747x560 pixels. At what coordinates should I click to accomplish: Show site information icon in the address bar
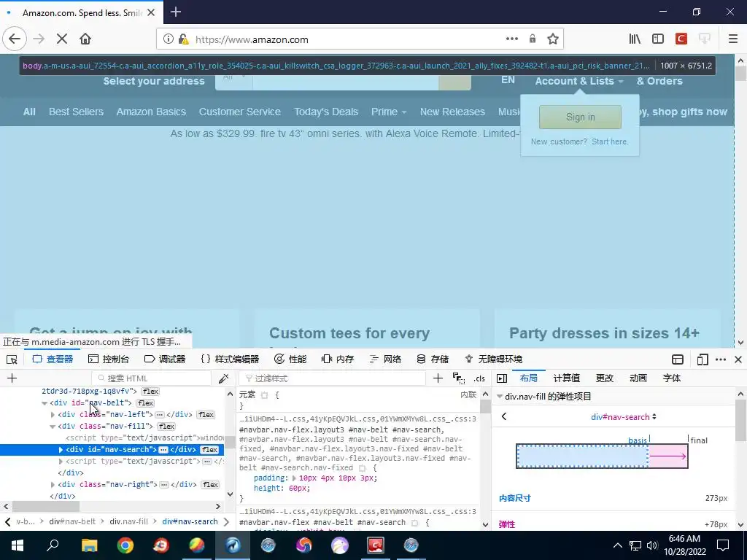click(x=169, y=39)
